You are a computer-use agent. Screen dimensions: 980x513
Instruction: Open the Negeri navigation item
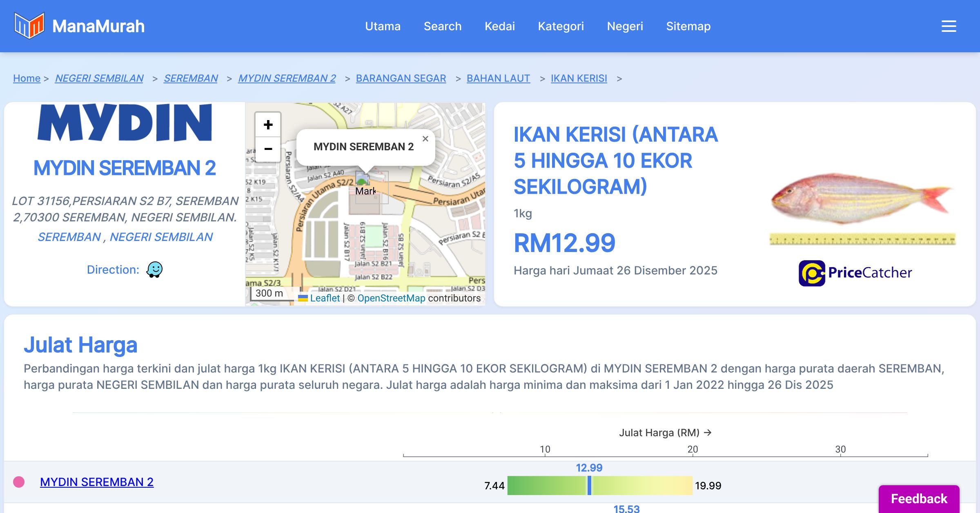625,26
